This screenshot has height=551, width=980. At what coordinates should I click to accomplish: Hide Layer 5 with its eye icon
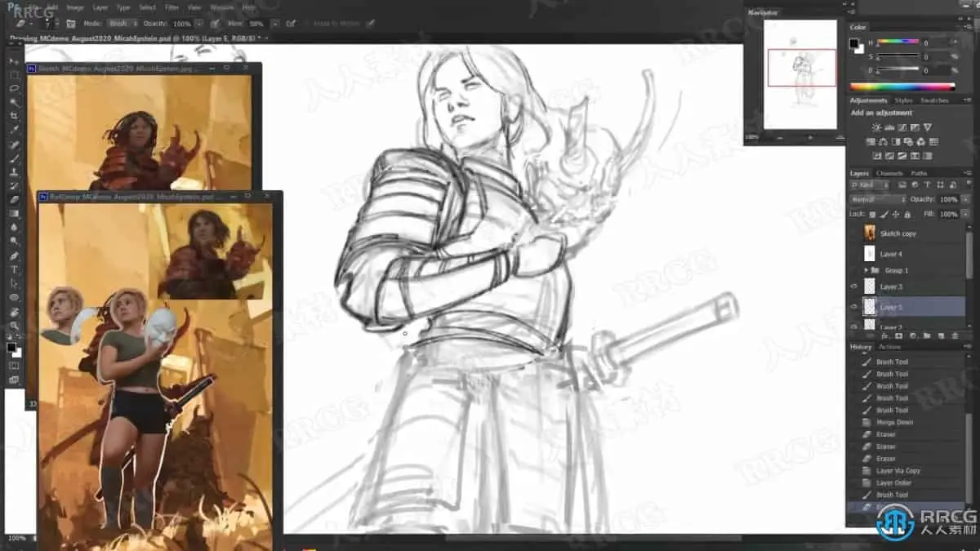(x=854, y=307)
